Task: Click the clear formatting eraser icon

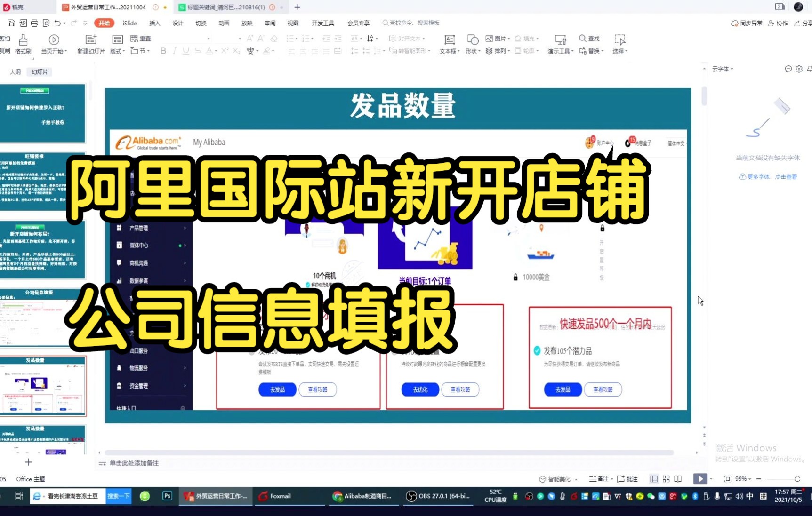Action: [x=274, y=39]
